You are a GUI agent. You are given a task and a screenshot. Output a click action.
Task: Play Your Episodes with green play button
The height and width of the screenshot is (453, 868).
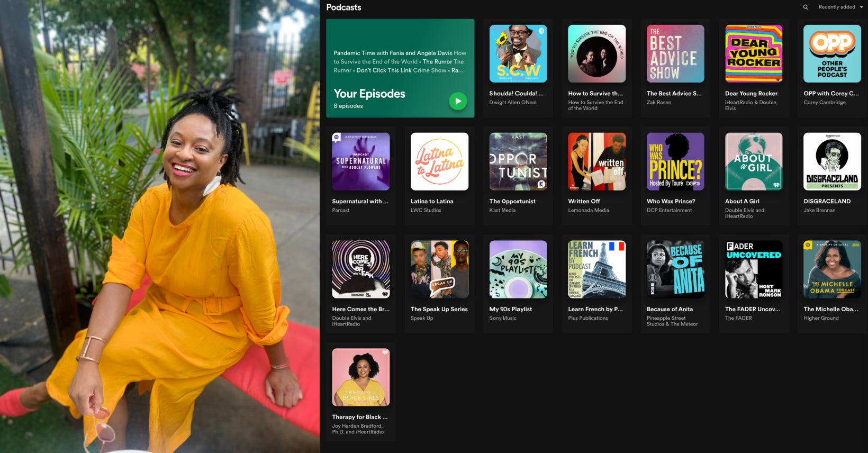pos(458,101)
